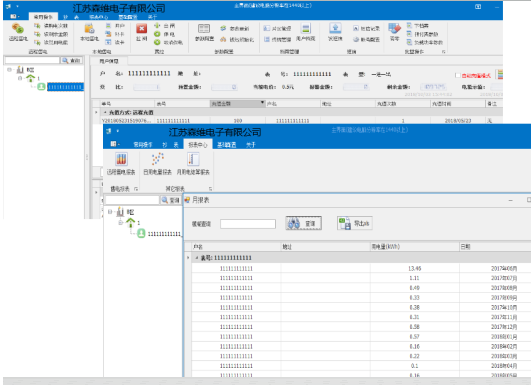
Task: Collapse the house node 1 in back window tree
Action: pyautogui.click(x=20, y=78)
